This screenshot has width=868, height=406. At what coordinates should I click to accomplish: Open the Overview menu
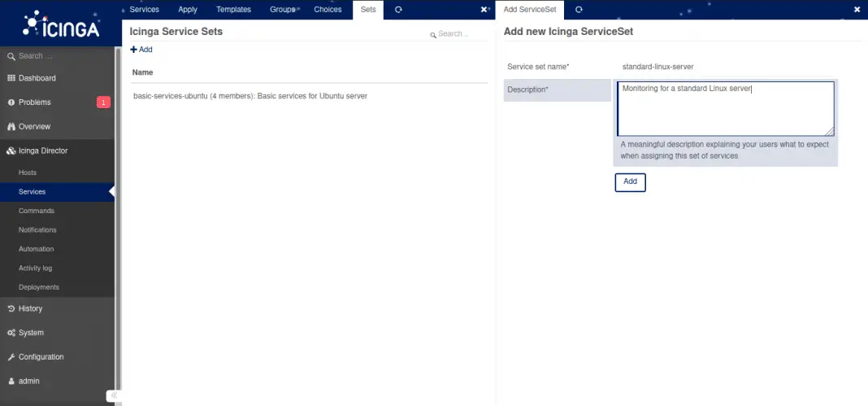tap(34, 127)
